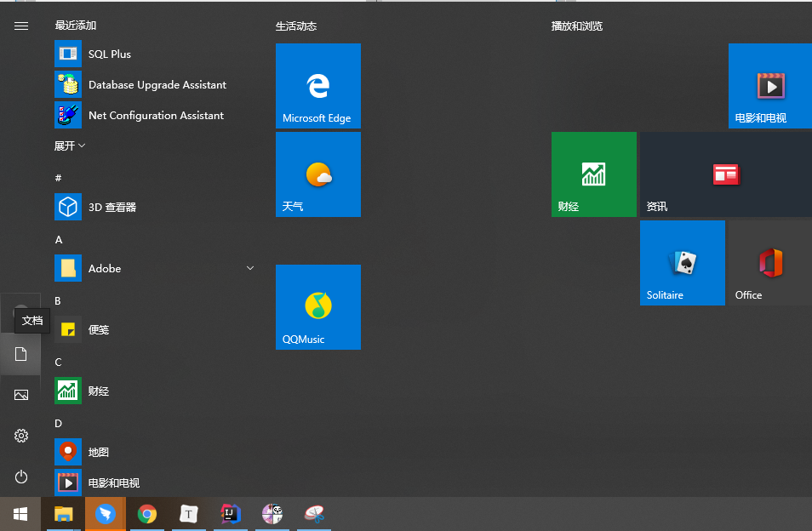The height and width of the screenshot is (531, 812).
Task: Open 文档 documents sidebar icon
Action: click(20, 354)
